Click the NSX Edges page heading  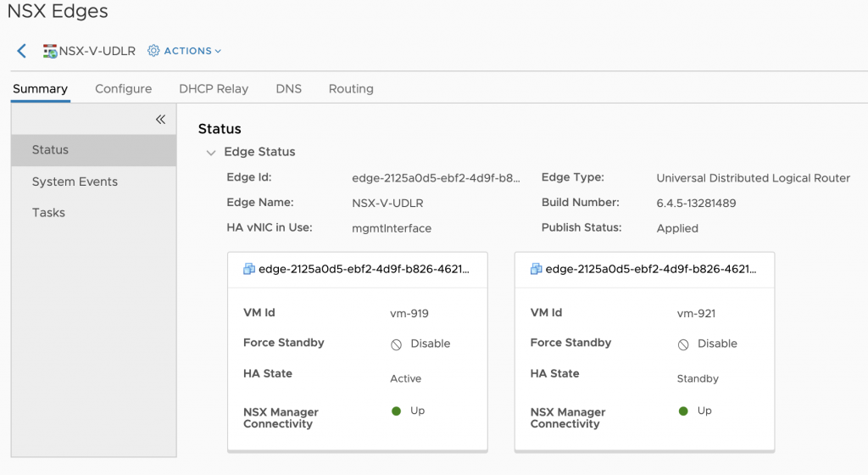58,11
